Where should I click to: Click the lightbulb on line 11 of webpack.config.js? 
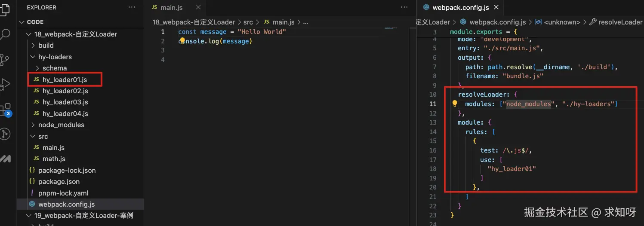[455, 104]
